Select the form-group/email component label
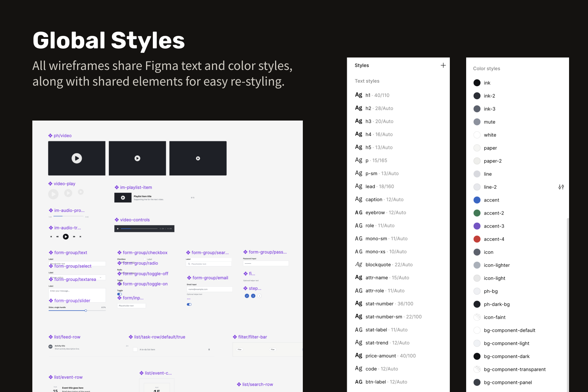 pyautogui.click(x=208, y=278)
